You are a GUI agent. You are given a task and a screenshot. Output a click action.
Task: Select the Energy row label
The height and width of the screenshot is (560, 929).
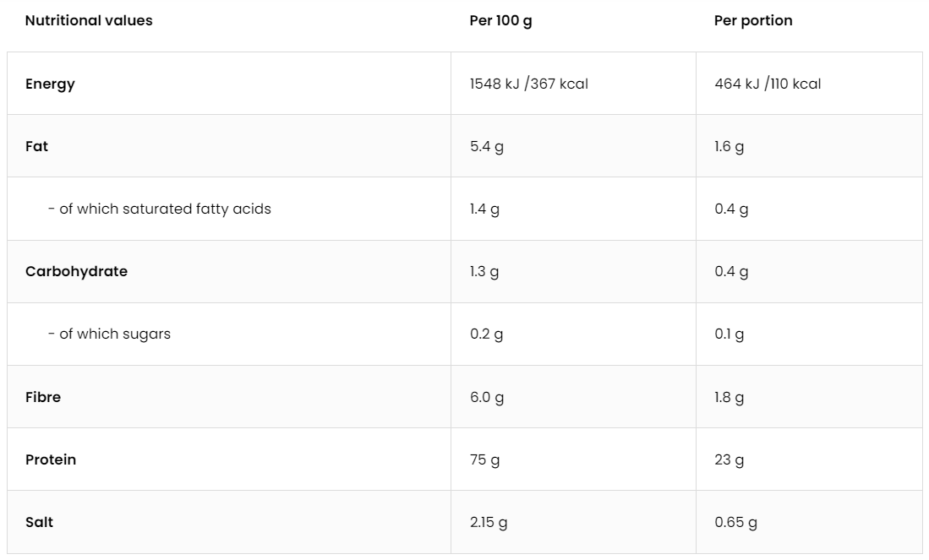(50, 84)
